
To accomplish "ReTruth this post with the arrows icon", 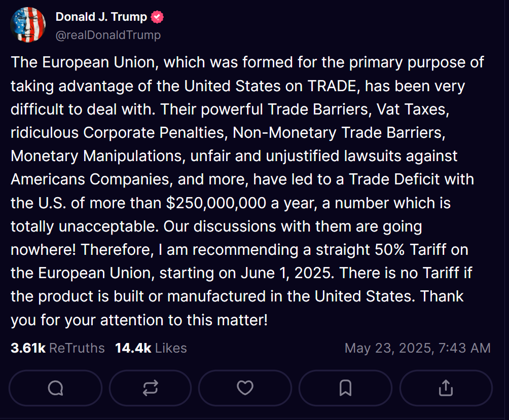I will click(x=150, y=388).
